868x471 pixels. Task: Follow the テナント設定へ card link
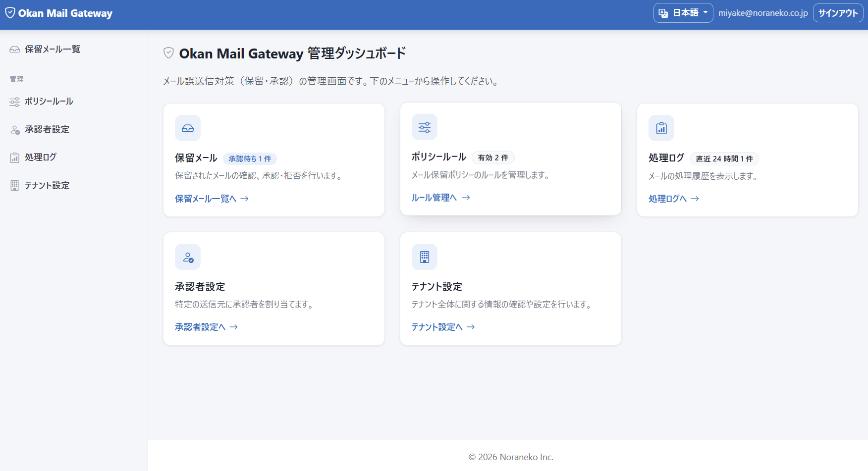tap(443, 327)
